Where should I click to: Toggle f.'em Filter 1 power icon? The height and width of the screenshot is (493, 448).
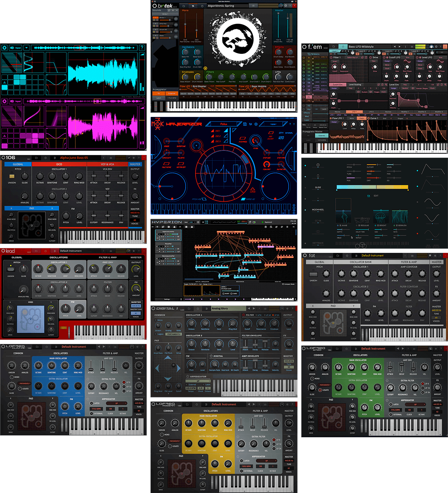[x=332, y=58]
